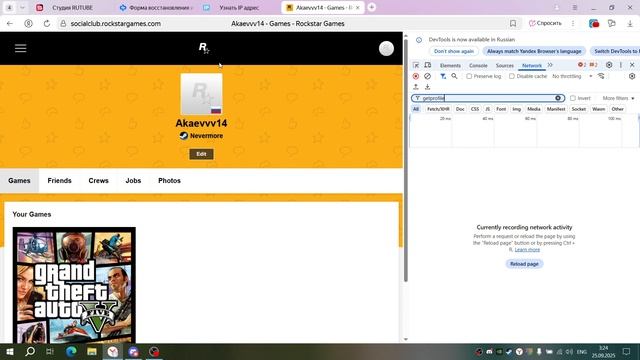
Task: Clear the getprofile filter text
Action: [558, 98]
